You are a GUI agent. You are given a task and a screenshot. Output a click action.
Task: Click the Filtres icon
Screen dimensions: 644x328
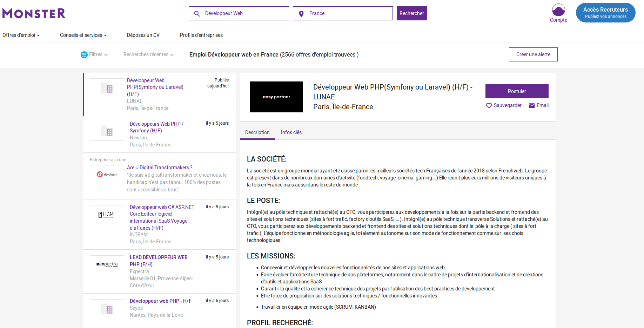(84, 55)
